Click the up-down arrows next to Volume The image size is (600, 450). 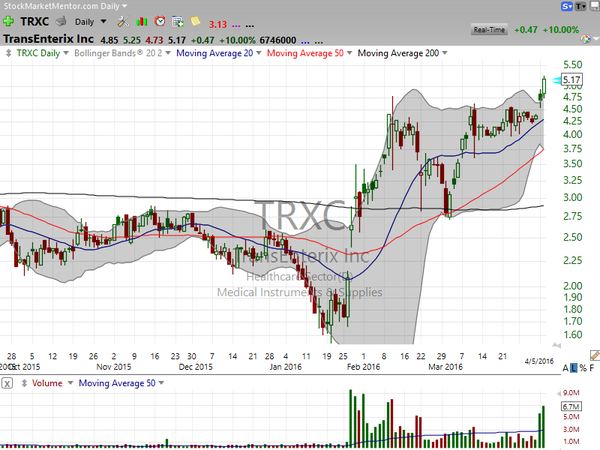click(24, 383)
